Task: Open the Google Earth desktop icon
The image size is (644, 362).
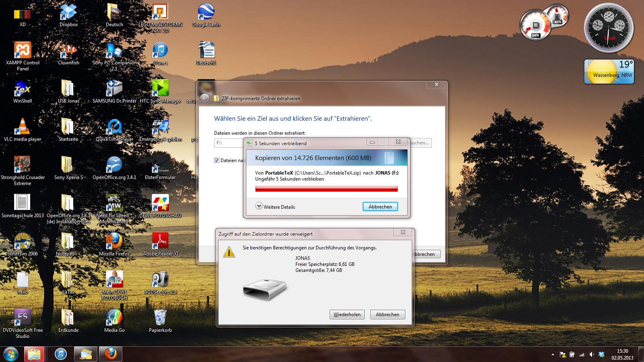Action: click(x=206, y=13)
